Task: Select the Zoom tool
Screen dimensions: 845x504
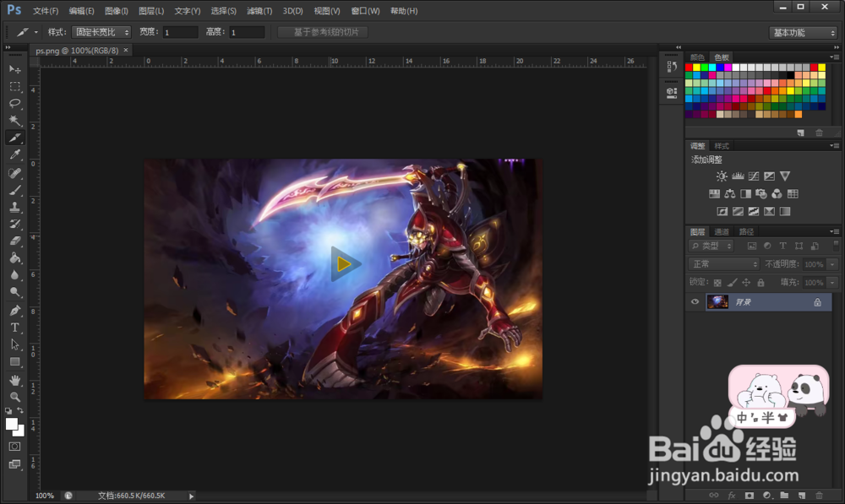Action: click(14, 398)
